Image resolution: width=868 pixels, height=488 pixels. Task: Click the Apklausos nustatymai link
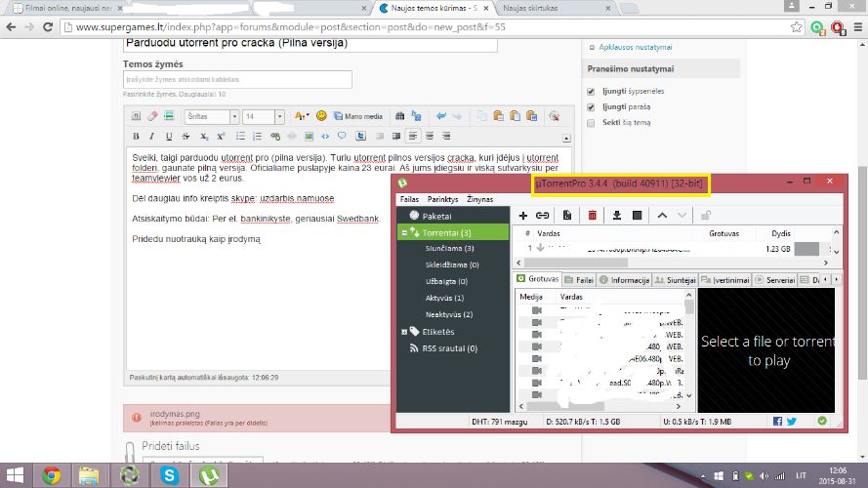635,48
